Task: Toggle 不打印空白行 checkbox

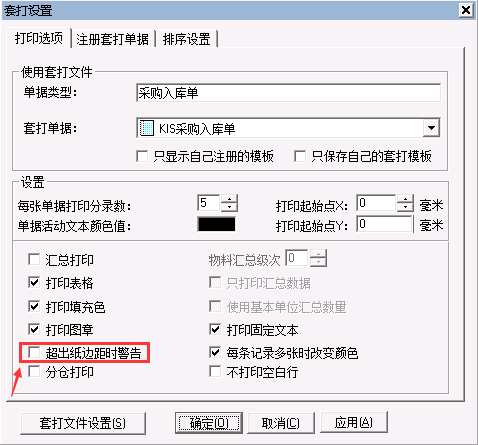Action: tap(215, 371)
